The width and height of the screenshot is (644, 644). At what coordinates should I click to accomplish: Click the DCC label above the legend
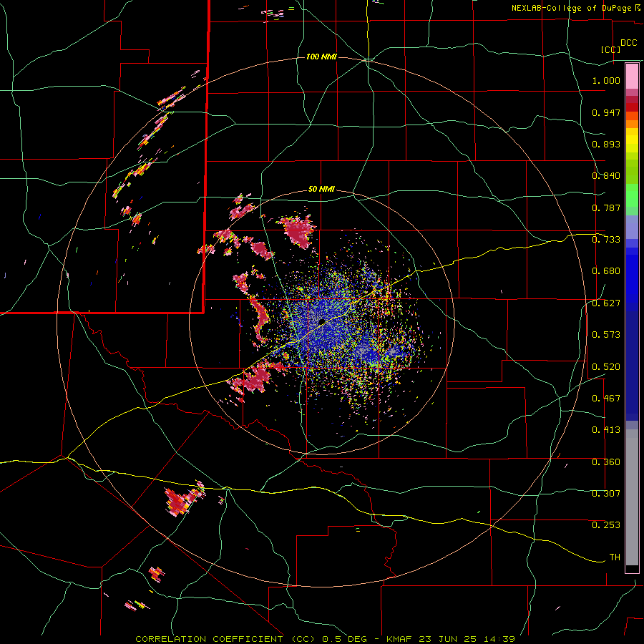point(628,43)
